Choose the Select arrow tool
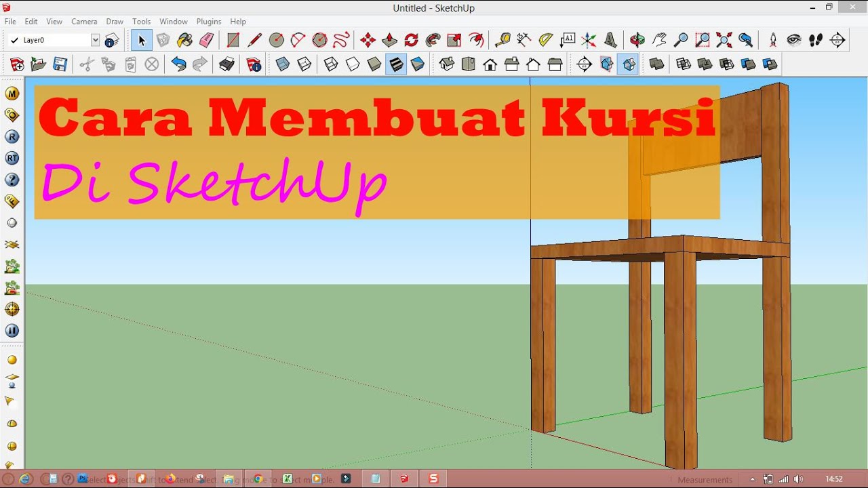Image resolution: width=868 pixels, height=488 pixels. [141, 40]
